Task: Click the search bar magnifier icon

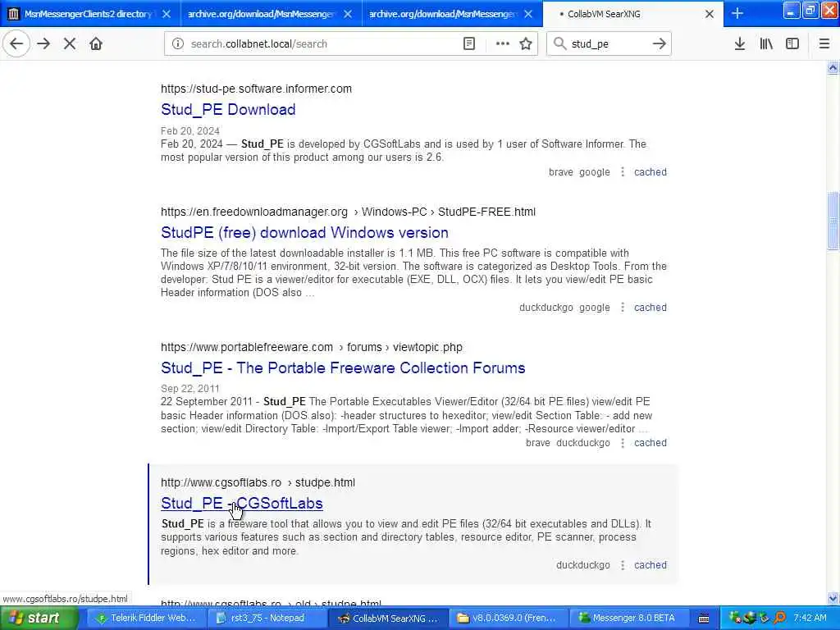Action: pos(559,44)
